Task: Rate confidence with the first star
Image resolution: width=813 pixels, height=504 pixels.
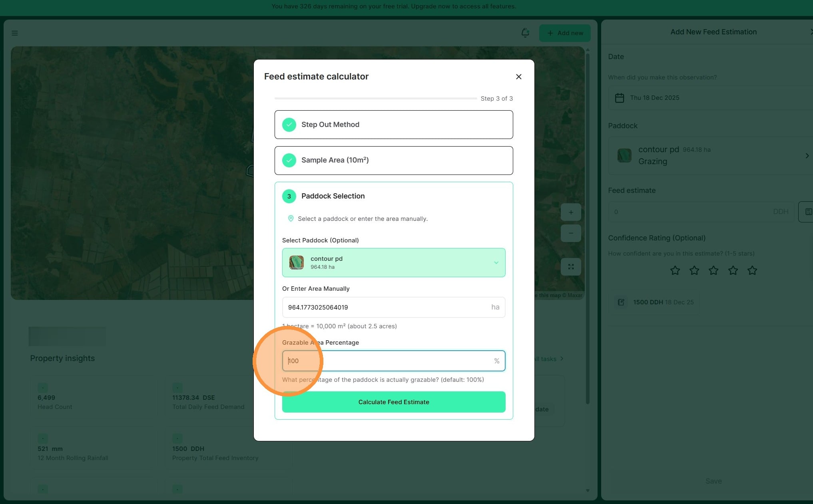Action: pyautogui.click(x=675, y=271)
